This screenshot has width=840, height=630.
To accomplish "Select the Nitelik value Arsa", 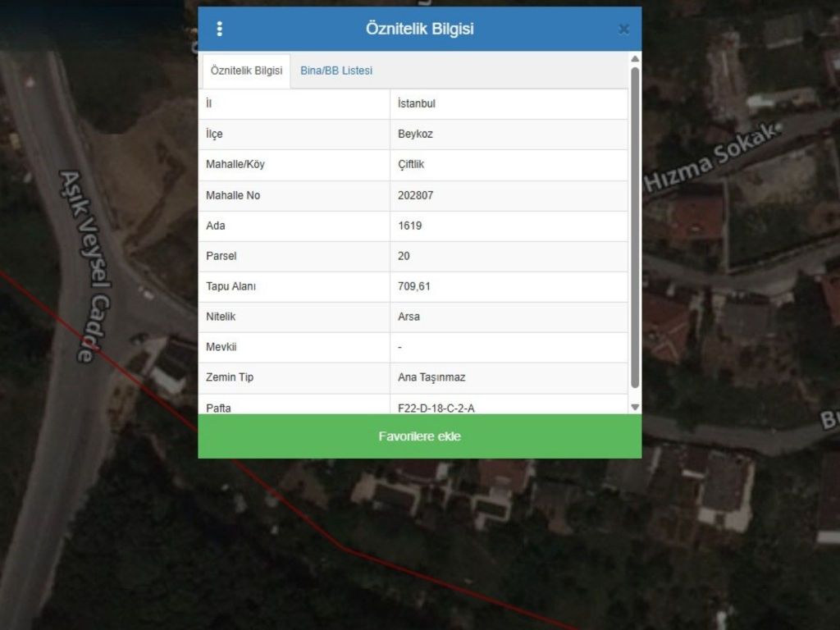I will click(409, 317).
